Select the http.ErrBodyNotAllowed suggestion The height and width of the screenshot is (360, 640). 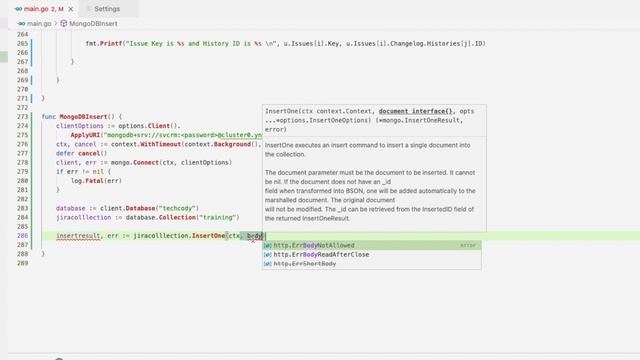point(371,245)
